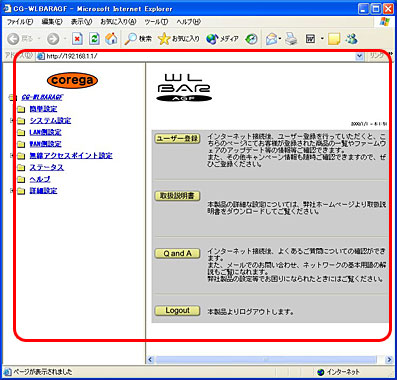Click the Stop button in toolbar
Viewport: 397px width, 380px height.
click(x=77, y=39)
